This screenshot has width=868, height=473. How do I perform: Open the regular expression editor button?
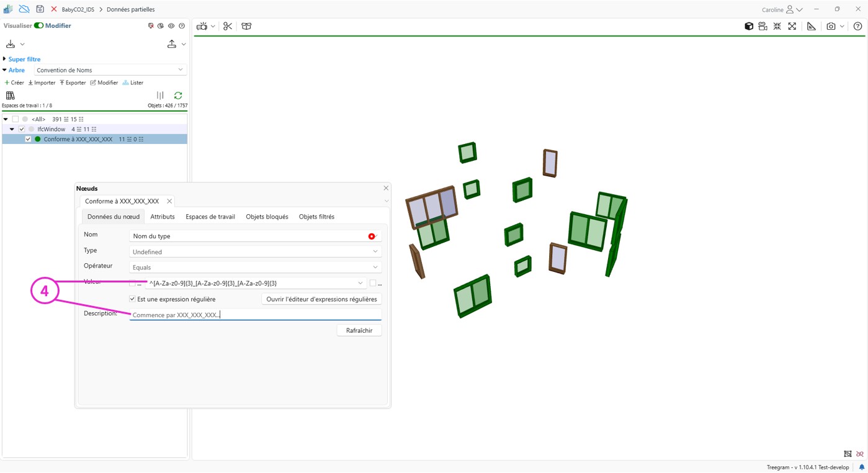tap(321, 299)
